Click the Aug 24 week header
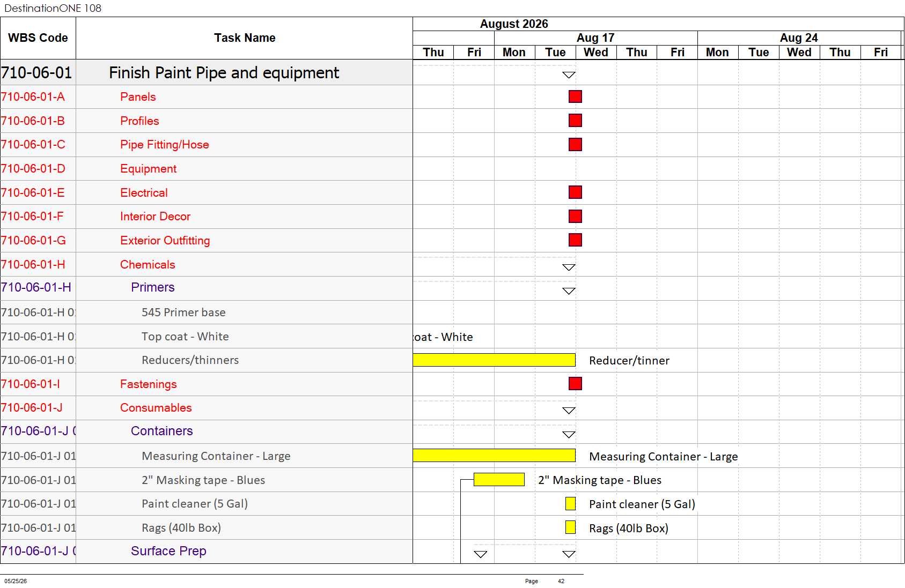 (x=799, y=38)
